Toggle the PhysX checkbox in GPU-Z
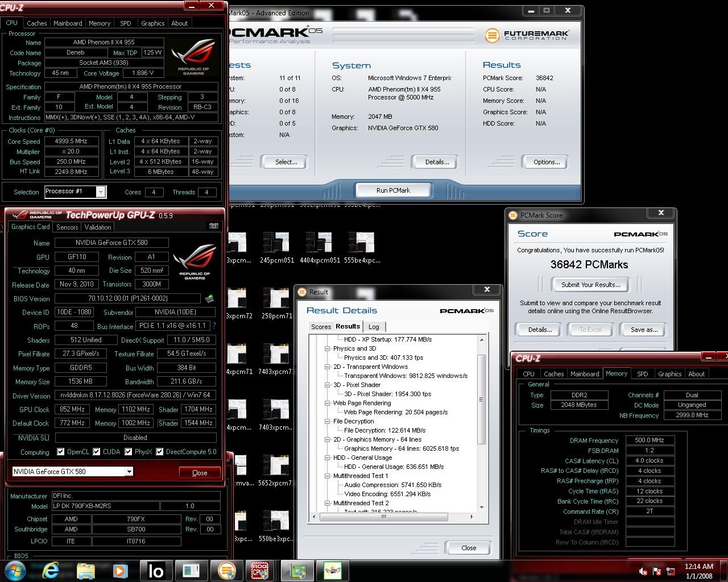Image resolution: width=728 pixels, height=582 pixels. click(129, 452)
